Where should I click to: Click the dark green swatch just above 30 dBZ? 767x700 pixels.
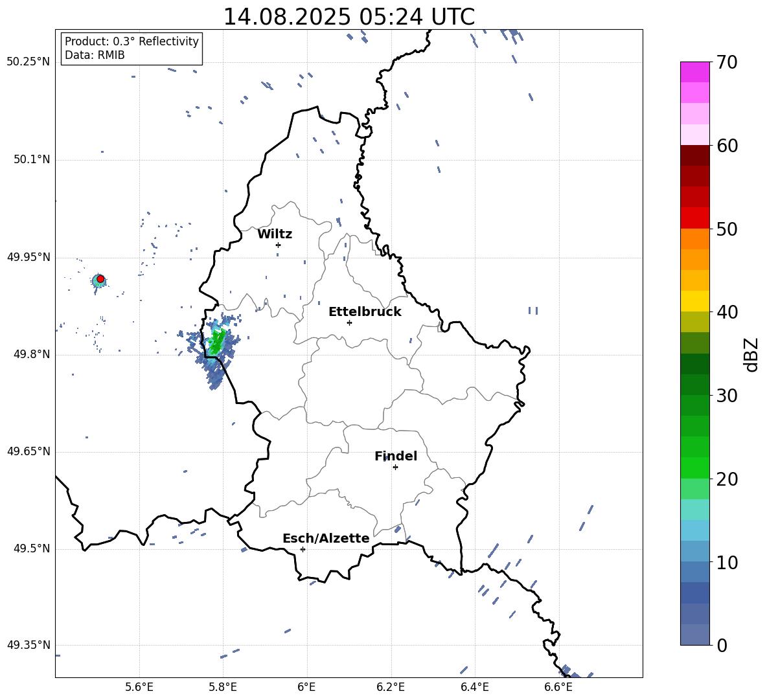click(x=695, y=384)
